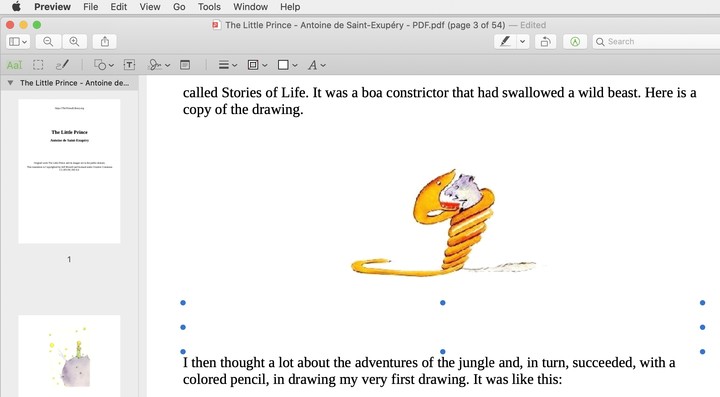This screenshot has height=397, width=720.
Task: Select the Text Selection tool
Action: pos(14,65)
